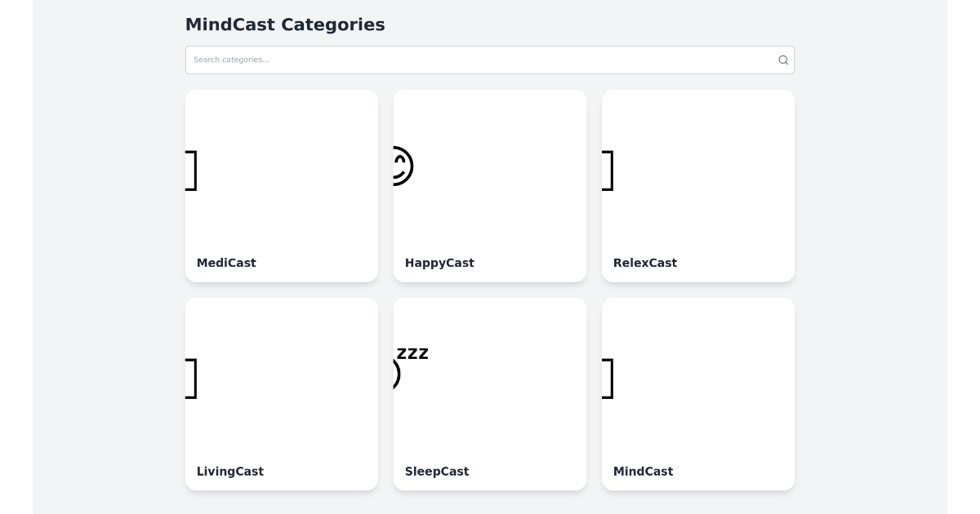
Task: Click the LivingCast card
Action: click(x=281, y=394)
